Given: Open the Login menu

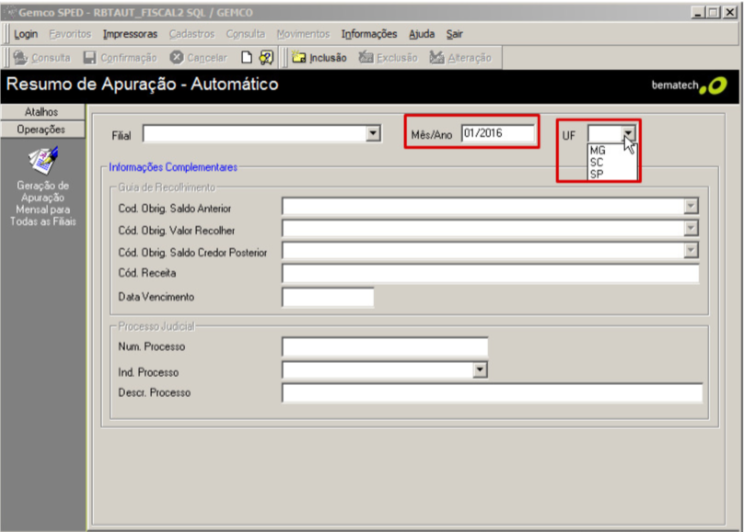Looking at the screenshot, I should [26, 34].
